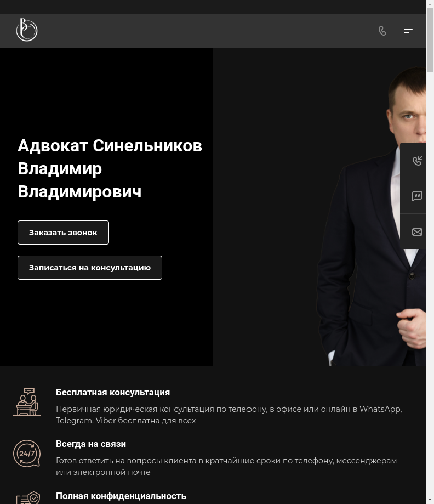This screenshot has height=504, width=434.
Task: Click the phone icon in the header
Action: pyautogui.click(x=382, y=31)
